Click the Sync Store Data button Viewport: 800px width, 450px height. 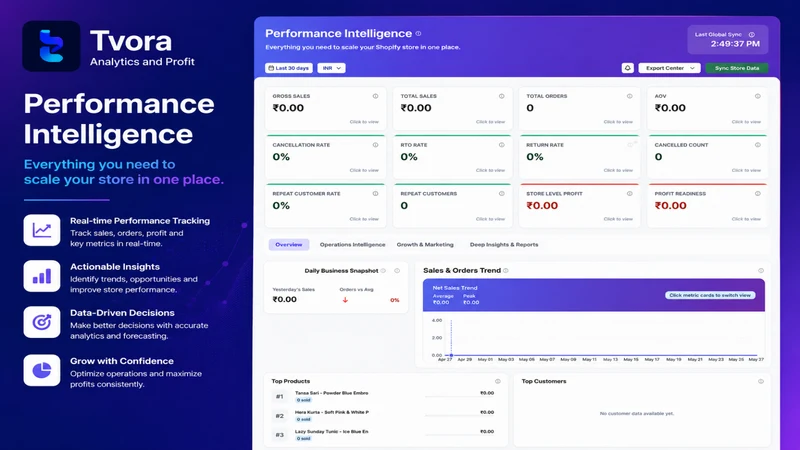pyautogui.click(x=737, y=68)
